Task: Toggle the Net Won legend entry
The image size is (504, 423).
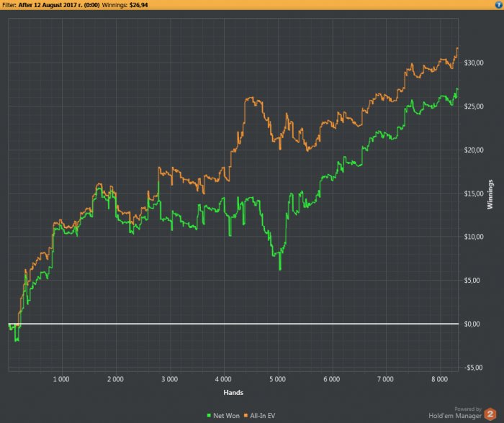Action: (x=223, y=416)
